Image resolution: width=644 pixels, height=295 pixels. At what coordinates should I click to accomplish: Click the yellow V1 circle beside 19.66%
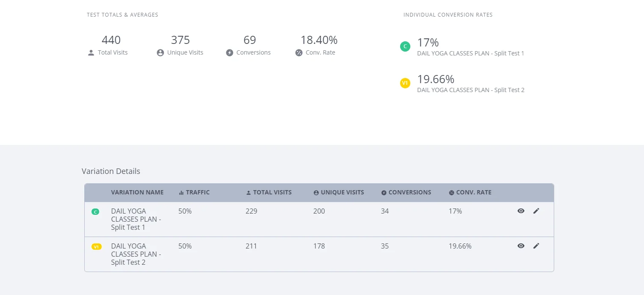coord(405,83)
